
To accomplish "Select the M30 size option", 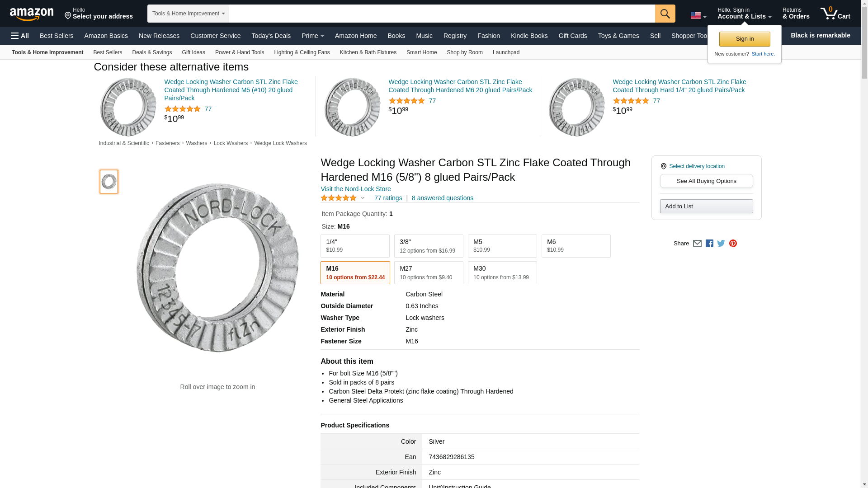I will [x=502, y=272].
